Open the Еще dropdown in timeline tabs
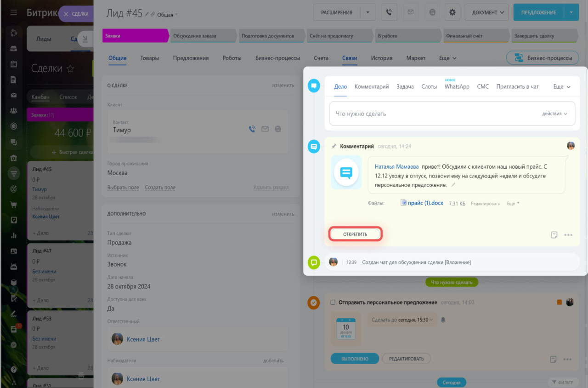 tap(561, 86)
